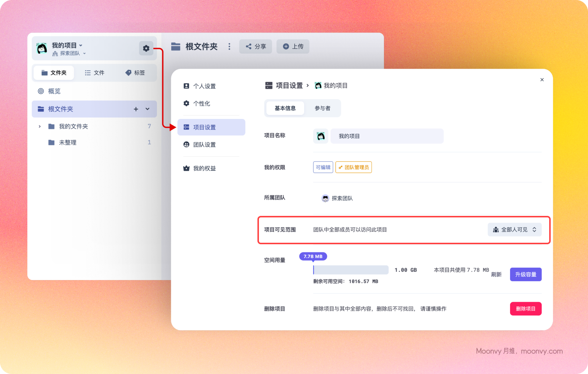The width and height of the screenshot is (588, 374).
Task: Switch to the 文件 view tab
Action: click(x=95, y=73)
